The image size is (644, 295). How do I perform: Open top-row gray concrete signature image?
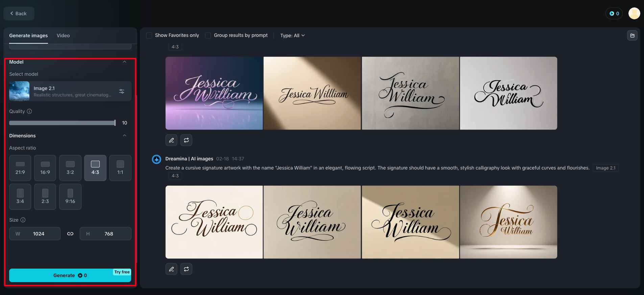[410, 93]
